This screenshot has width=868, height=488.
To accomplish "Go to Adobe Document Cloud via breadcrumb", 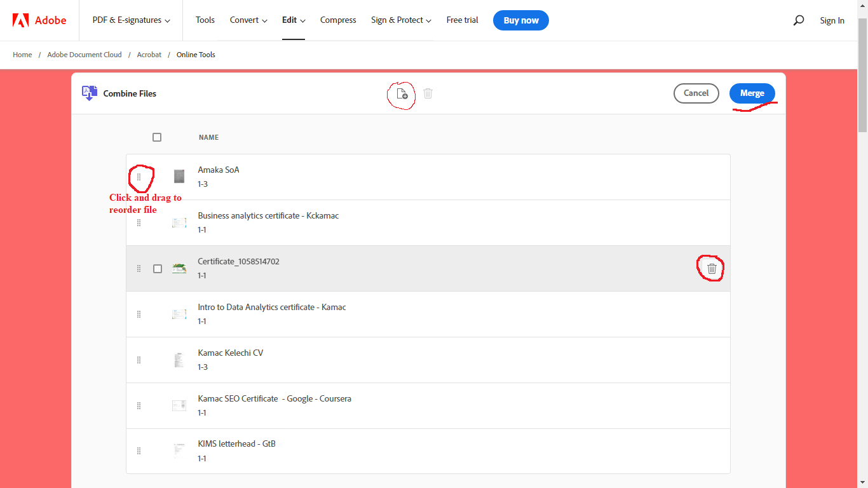I will (x=84, y=55).
